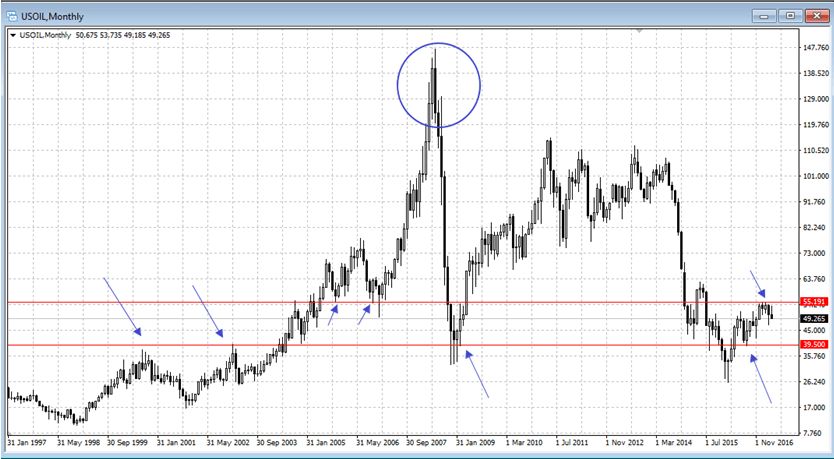Image resolution: width=834 pixels, height=459 pixels.
Task: Maximize the USOIL chart window
Action: click(x=790, y=16)
